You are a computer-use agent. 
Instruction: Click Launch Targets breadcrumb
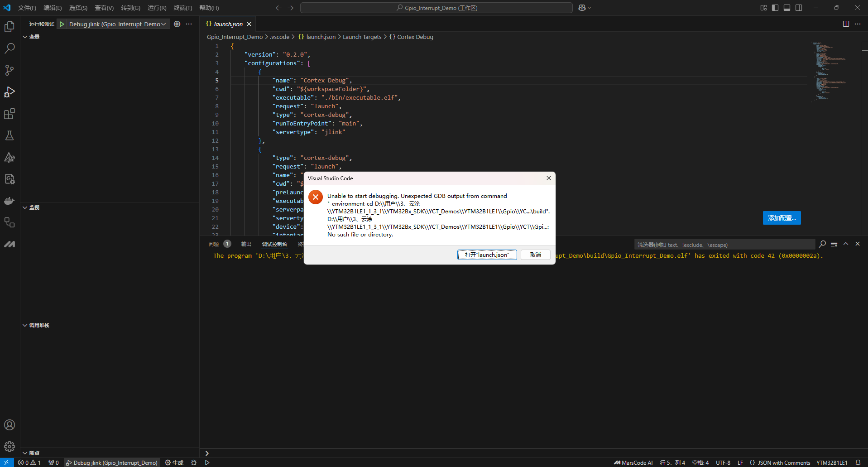click(x=362, y=37)
